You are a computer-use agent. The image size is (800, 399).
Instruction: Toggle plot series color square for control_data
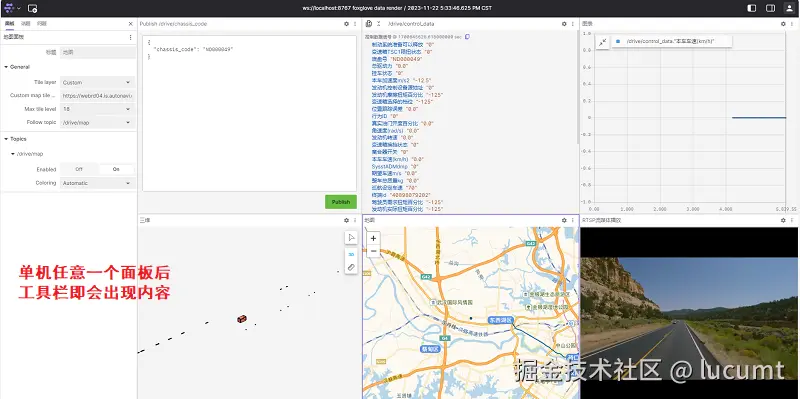pos(618,41)
